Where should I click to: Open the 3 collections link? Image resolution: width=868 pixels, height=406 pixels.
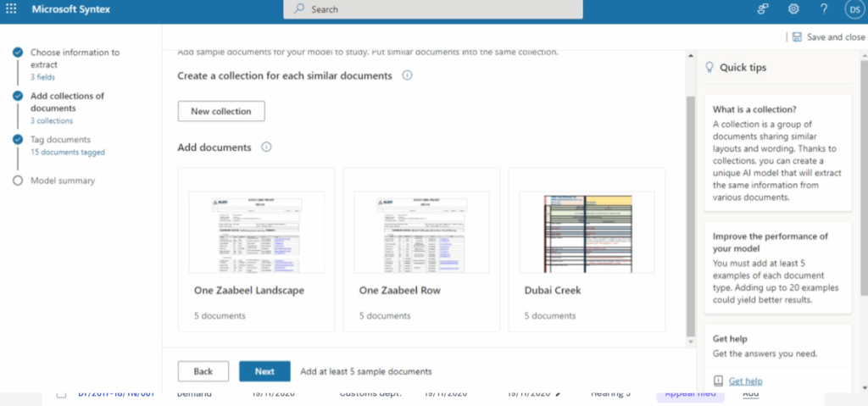coord(52,120)
